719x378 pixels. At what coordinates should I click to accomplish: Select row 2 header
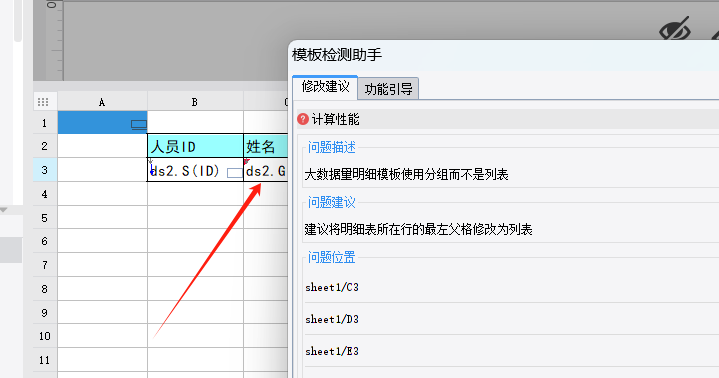tap(45, 146)
